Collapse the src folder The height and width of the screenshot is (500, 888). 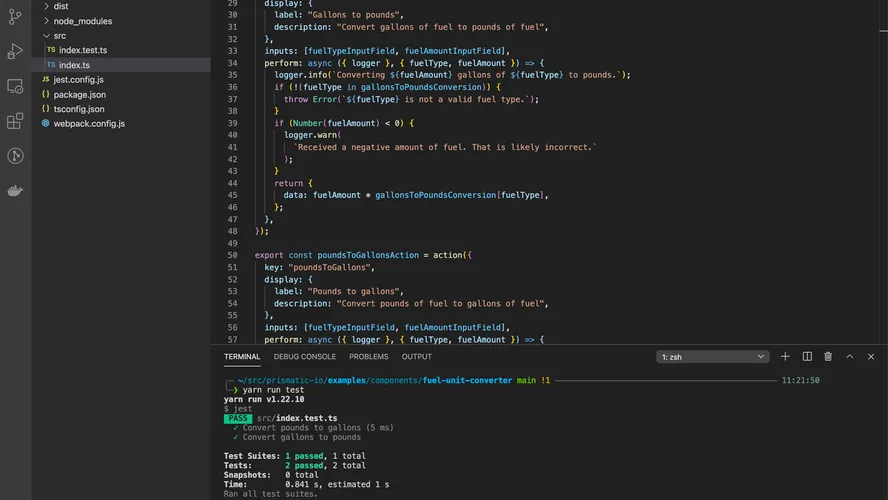[60, 35]
